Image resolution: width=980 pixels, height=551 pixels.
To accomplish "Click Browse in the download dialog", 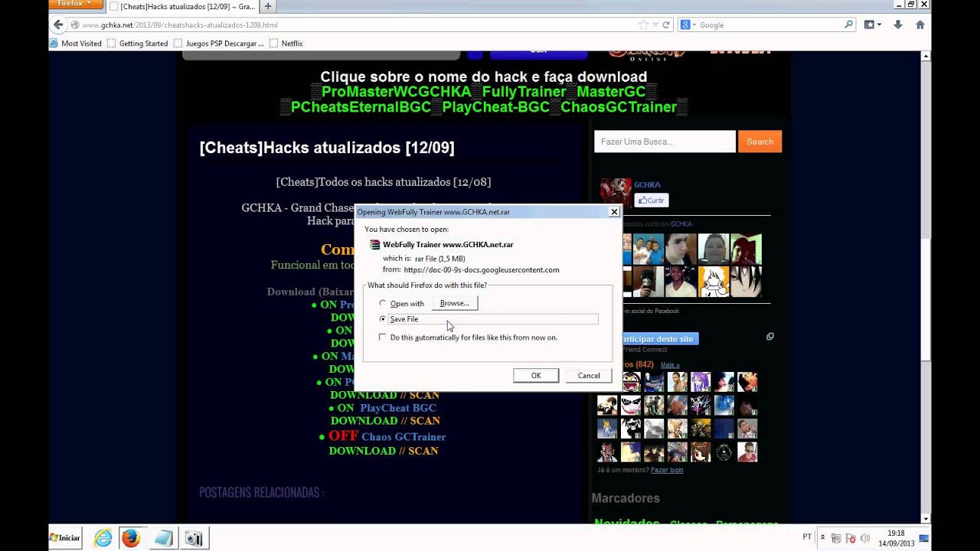I will [454, 303].
